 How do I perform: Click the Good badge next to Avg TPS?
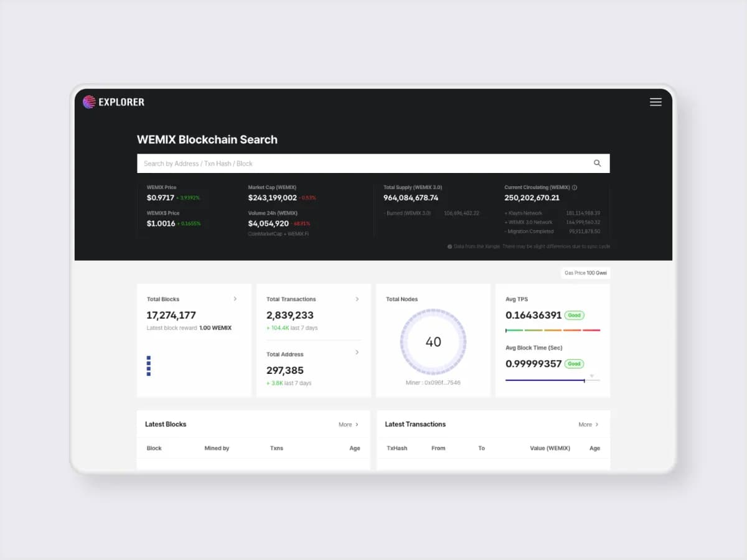[x=574, y=315]
